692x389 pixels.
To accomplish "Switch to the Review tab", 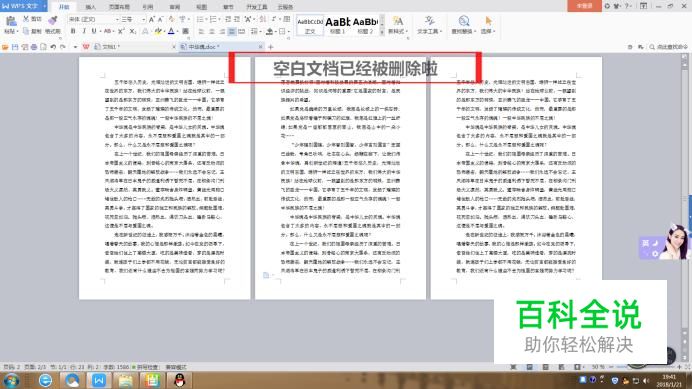I will [x=175, y=7].
